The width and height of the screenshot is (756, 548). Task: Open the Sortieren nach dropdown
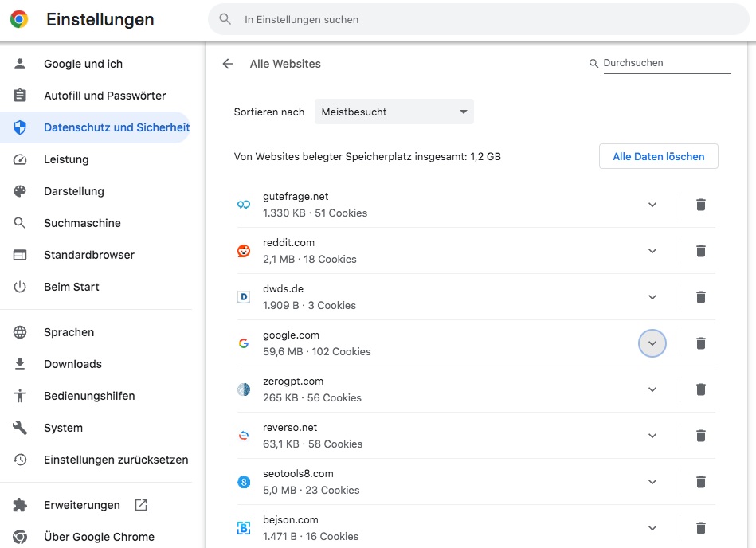click(x=394, y=112)
